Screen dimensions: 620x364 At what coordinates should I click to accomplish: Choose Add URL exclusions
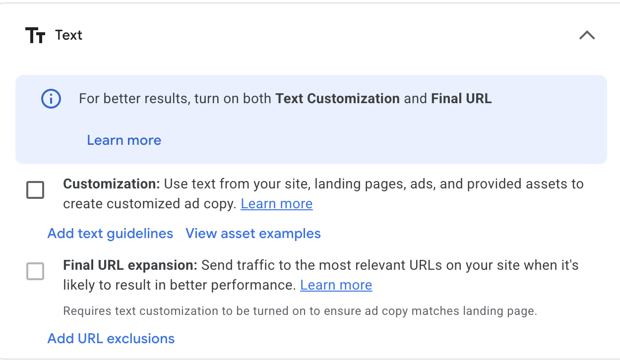(111, 339)
